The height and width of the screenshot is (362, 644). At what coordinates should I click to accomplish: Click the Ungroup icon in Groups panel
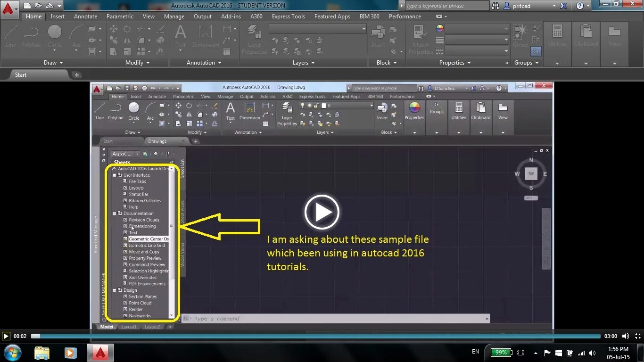pyautogui.click(x=536, y=29)
